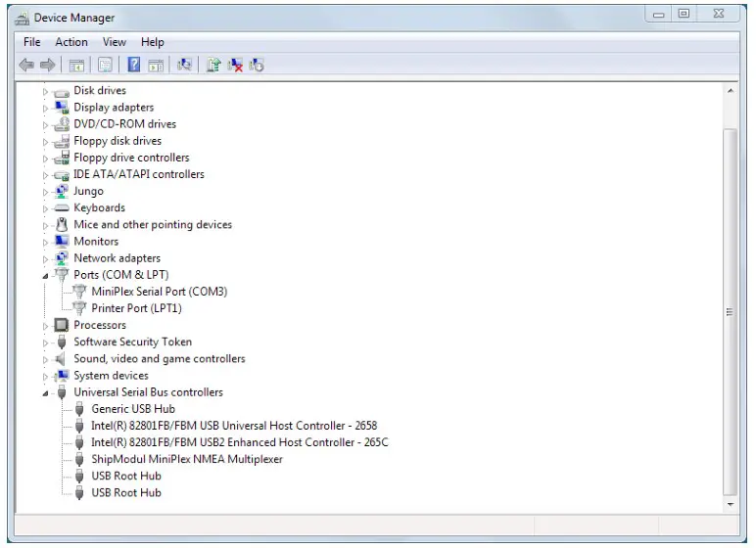The image size is (756, 548).
Task: Open the Help menu
Action: coord(153,42)
